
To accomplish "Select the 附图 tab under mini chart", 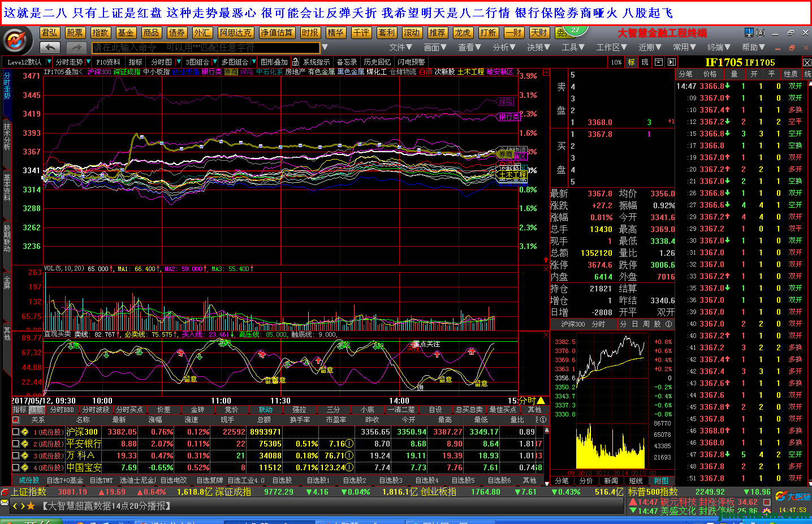I will pyautogui.click(x=661, y=481).
